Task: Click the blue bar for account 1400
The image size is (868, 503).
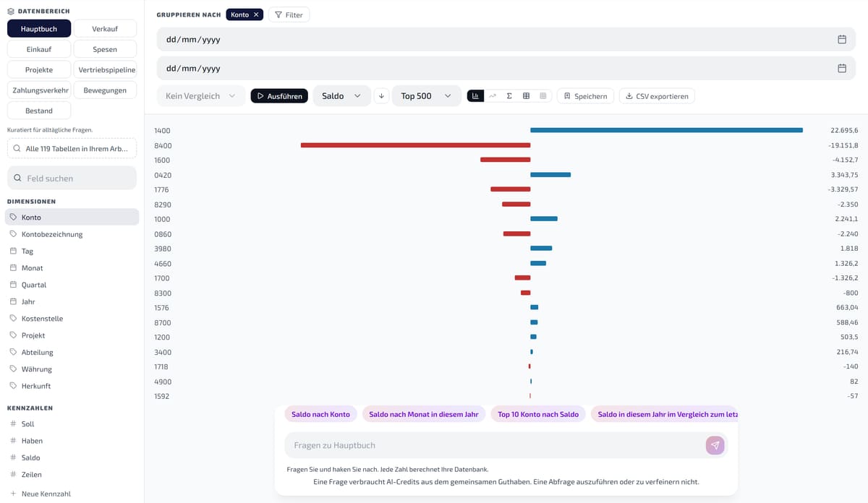Action: 666,130
